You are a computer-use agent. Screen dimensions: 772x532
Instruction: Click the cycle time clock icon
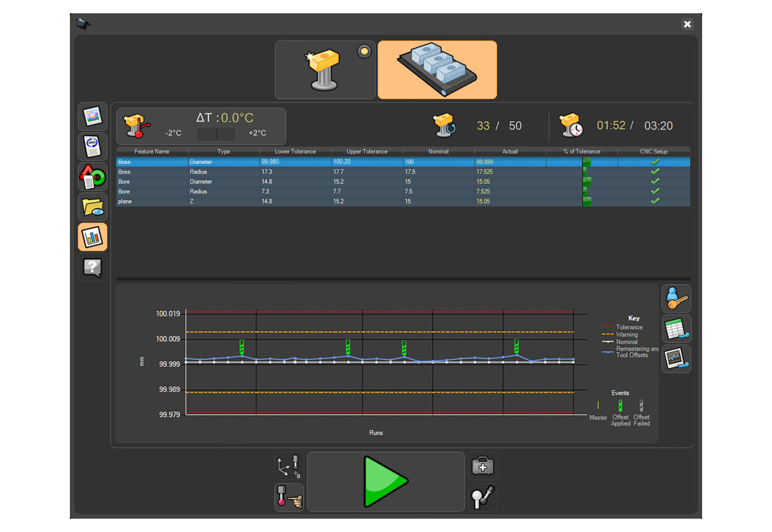click(x=570, y=125)
